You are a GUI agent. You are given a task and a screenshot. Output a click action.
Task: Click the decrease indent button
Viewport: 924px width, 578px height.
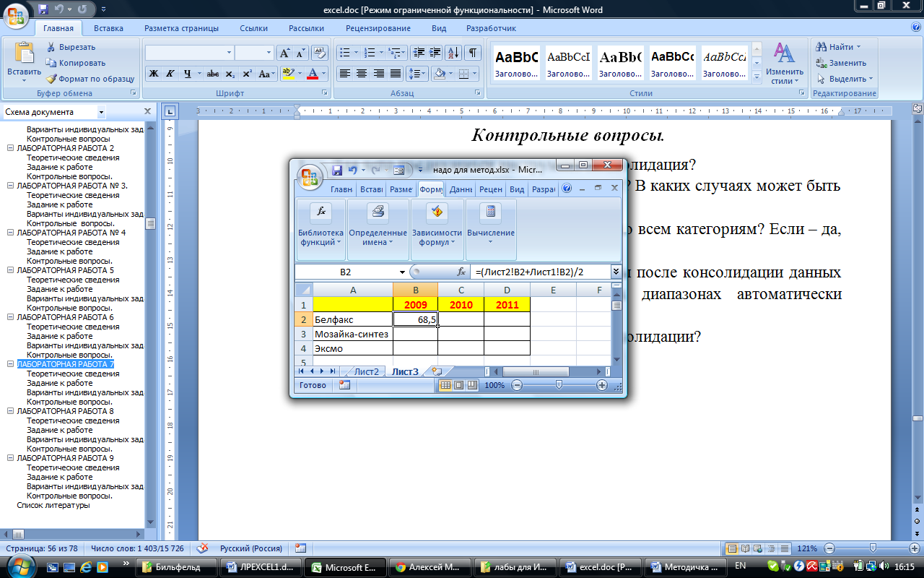(418, 53)
